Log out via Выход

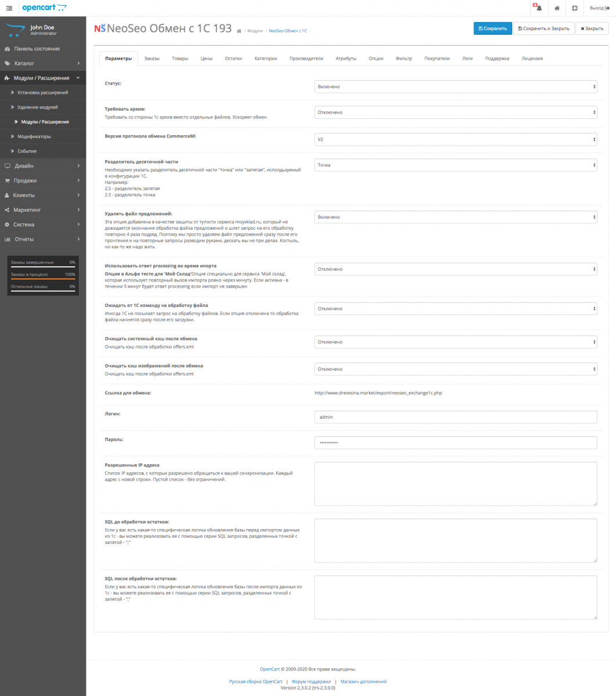click(599, 8)
